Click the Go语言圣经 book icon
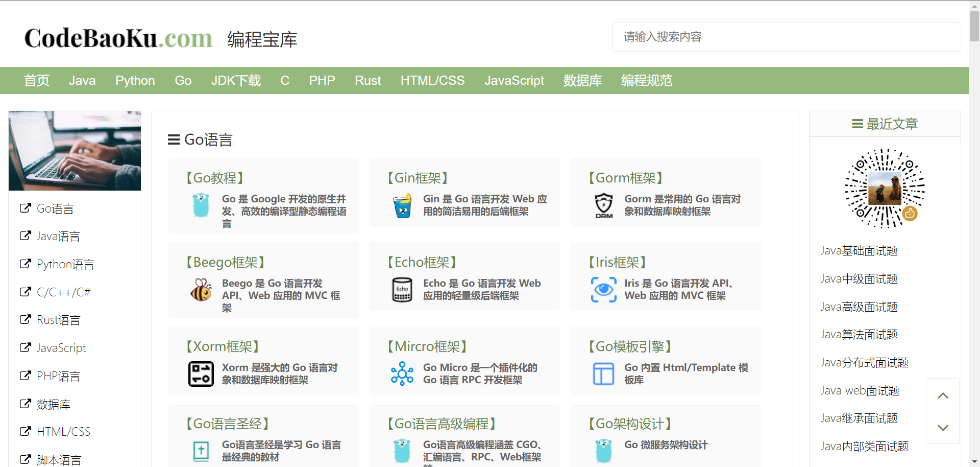Image resolution: width=980 pixels, height=467 pixels. [201, 451]
